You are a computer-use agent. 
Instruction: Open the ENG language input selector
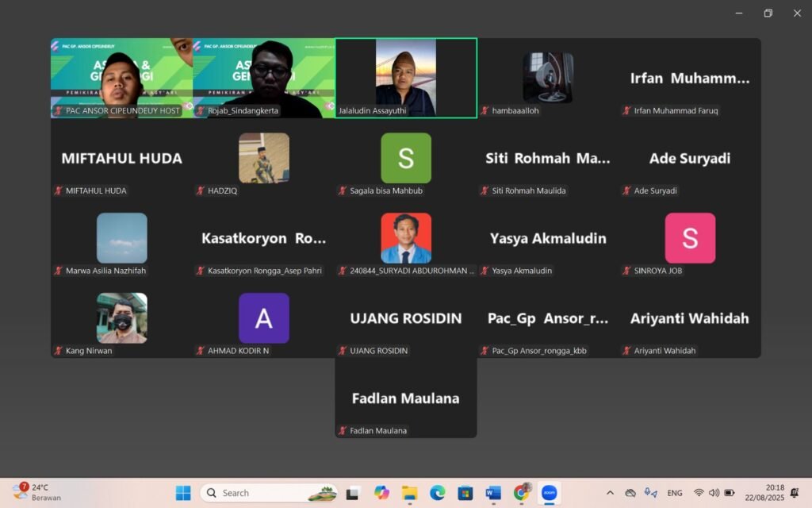pos(675,493)
